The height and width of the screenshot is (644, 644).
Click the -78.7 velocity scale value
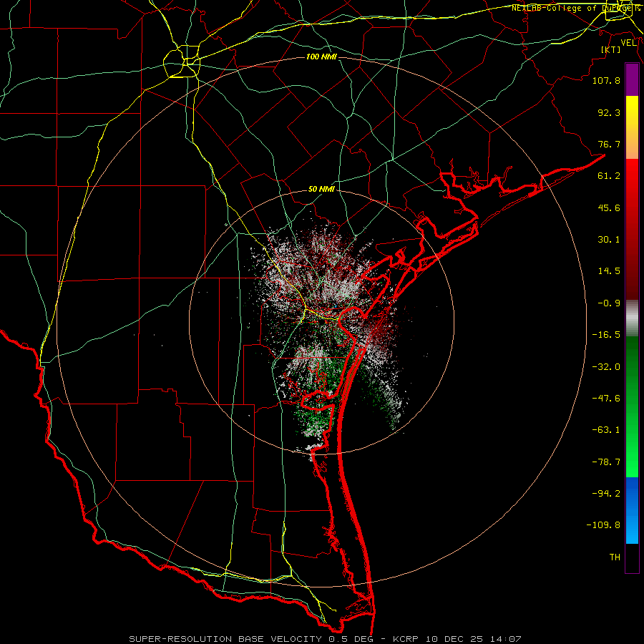pos(606,462)
